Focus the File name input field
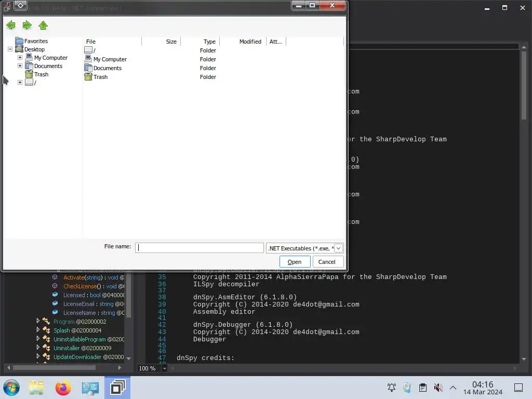The image size is (532, 399). point(199,248)
